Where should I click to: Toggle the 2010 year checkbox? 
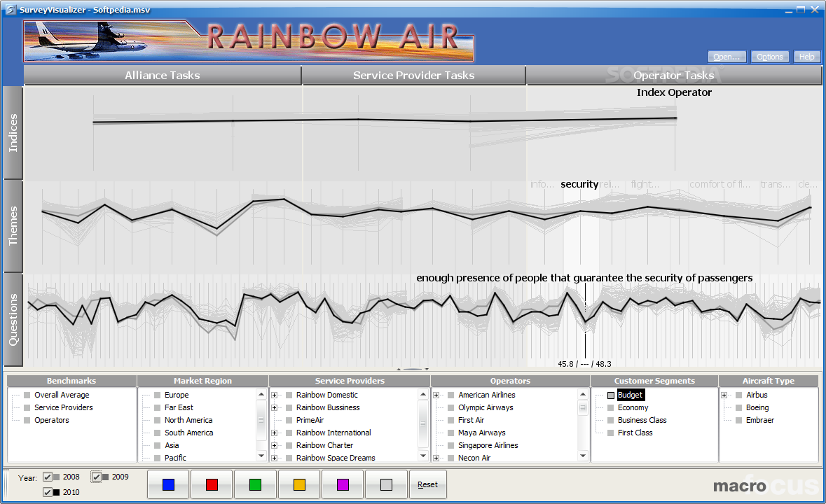point(48,492)
